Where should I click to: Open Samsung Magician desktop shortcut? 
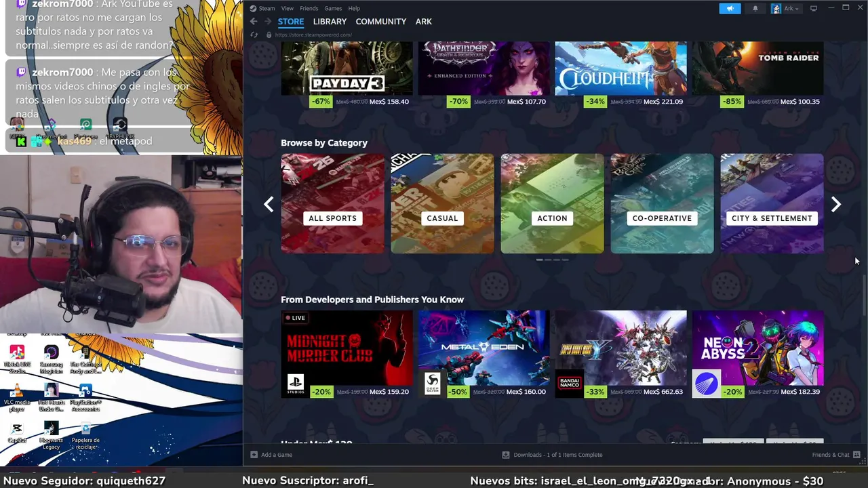click(51, 359)
